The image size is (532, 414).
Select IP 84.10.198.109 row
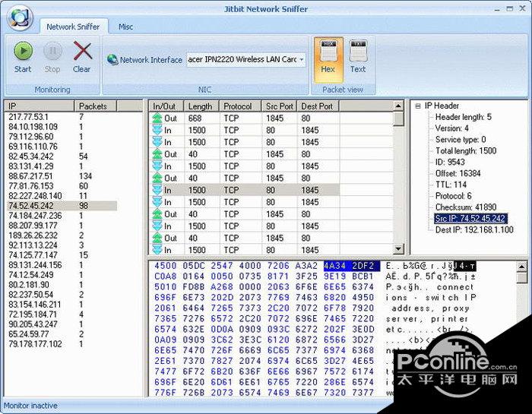pos(62,127)
